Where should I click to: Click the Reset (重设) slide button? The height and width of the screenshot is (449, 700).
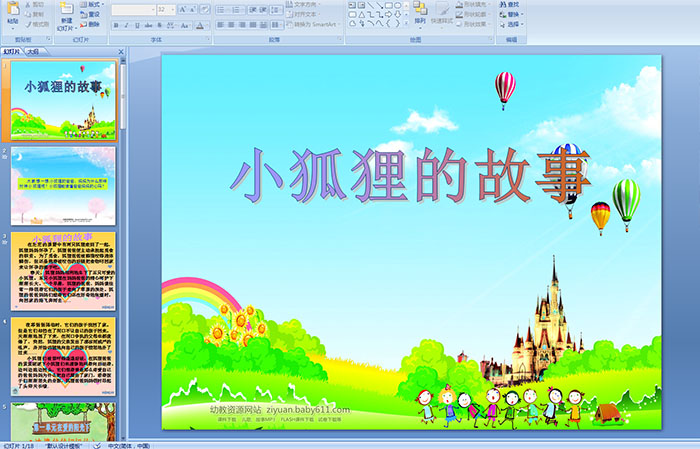[93, 14]
